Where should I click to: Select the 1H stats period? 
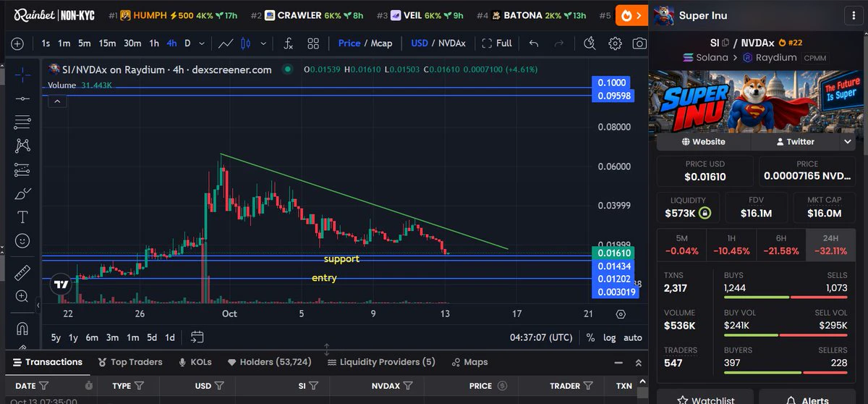point(731,245)
